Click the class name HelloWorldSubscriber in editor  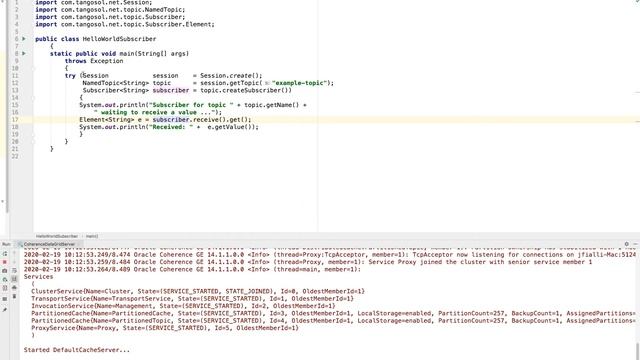point(119,39)
